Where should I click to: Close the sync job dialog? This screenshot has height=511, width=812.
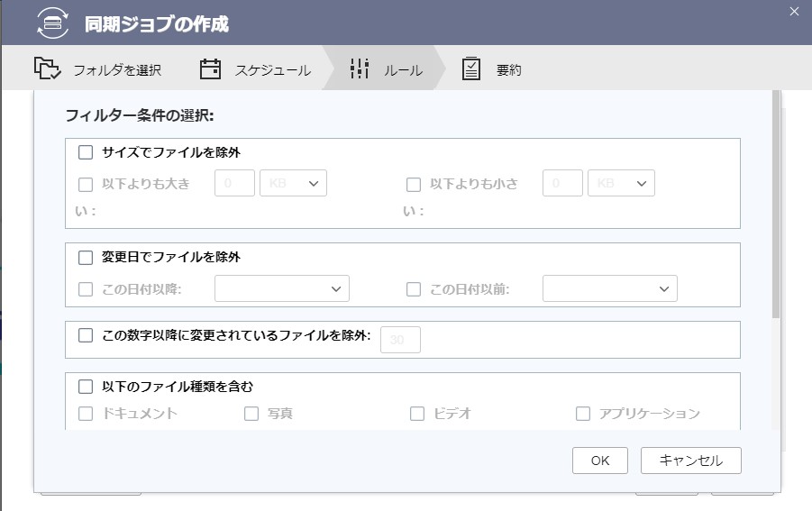(x=794, y=12)
